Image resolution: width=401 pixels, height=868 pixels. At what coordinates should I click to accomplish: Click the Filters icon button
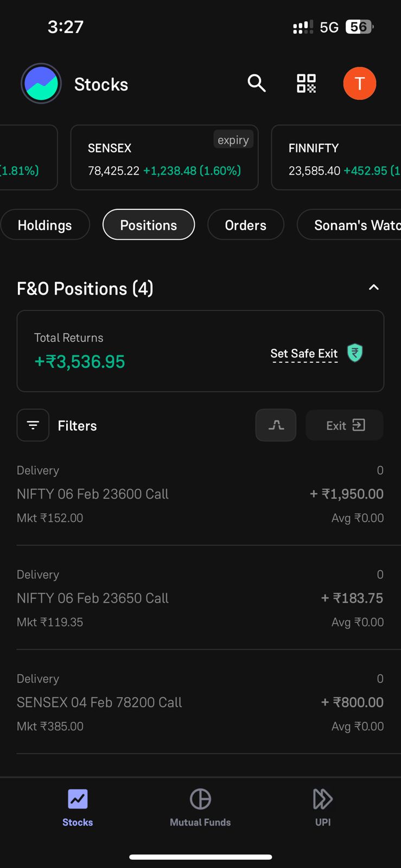(x=33, y=425)
